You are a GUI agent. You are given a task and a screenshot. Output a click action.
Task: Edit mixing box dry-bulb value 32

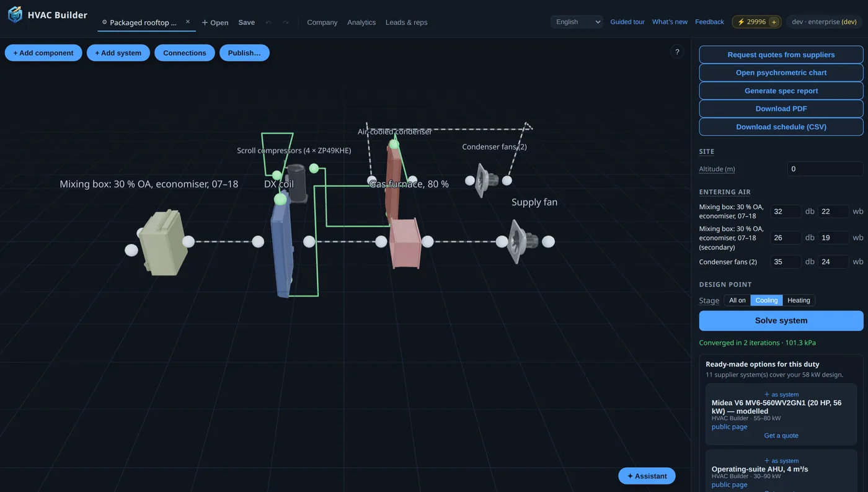[786, 212]
